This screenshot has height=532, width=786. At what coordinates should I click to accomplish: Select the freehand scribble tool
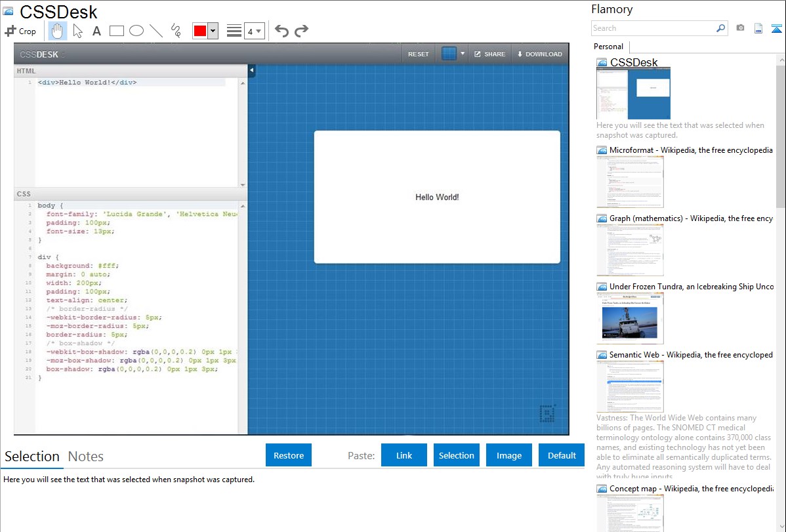point(176,31)
